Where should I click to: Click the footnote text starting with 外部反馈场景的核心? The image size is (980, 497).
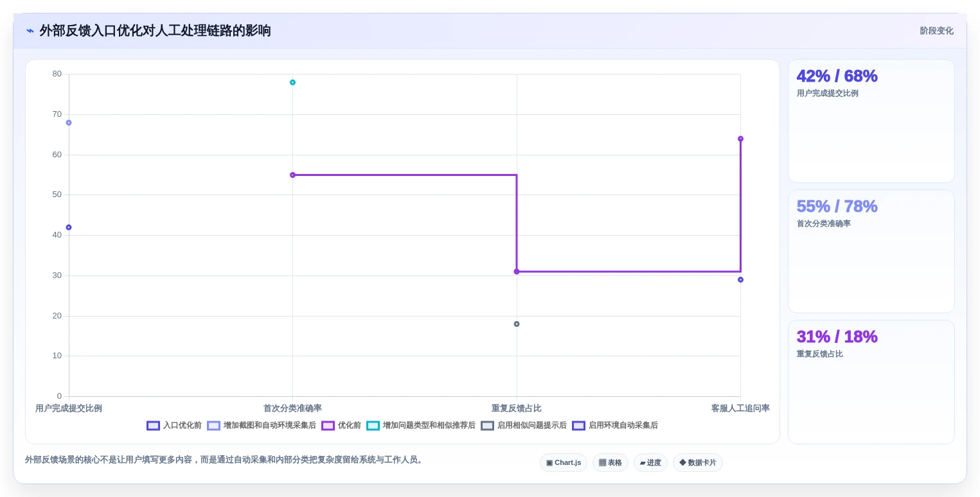225,460
